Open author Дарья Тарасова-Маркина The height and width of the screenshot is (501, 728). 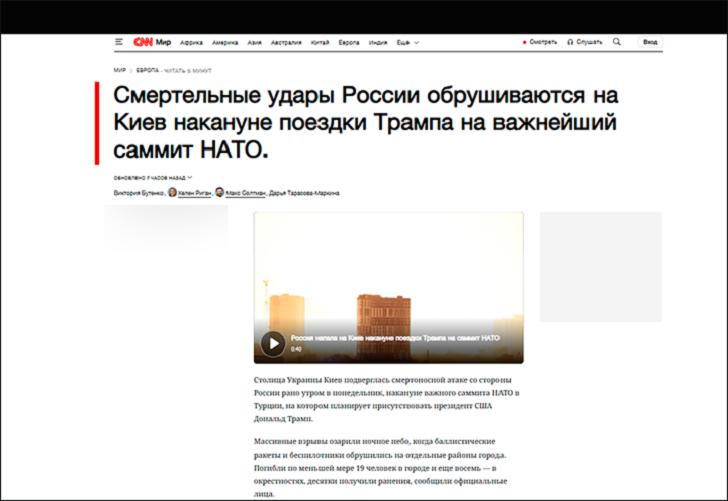click(304, 193)
